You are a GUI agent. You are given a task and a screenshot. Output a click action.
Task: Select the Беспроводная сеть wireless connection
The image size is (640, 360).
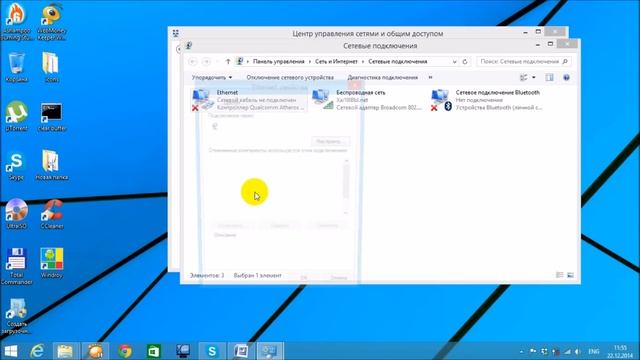(367, 100)
